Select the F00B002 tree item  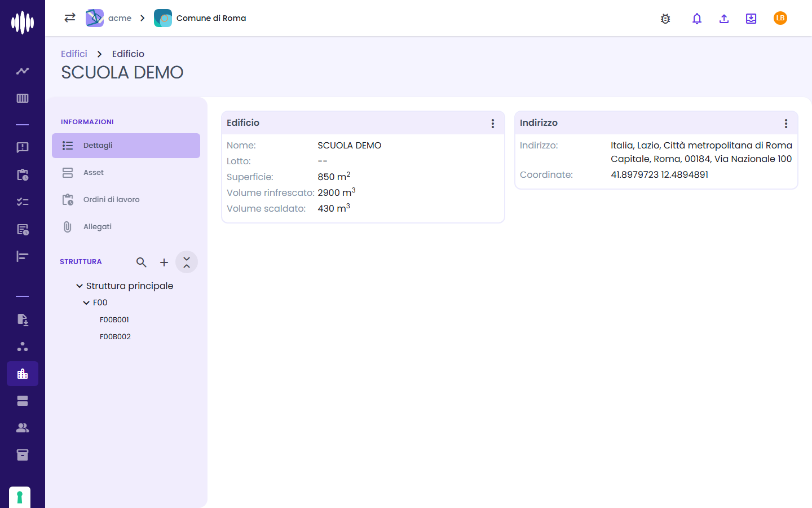click(x=115, y=336)
